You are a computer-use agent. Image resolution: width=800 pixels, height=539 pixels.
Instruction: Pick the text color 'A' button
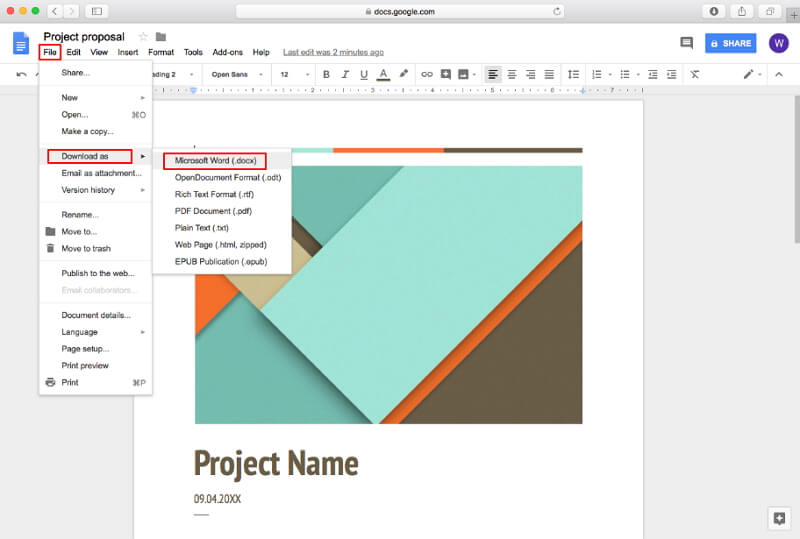click(384, 74)
